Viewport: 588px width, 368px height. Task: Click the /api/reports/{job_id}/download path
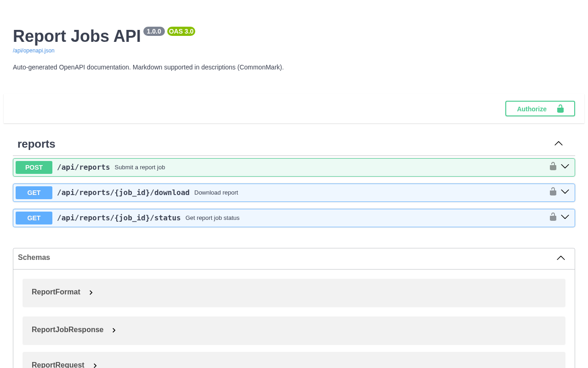click(123, 193)
